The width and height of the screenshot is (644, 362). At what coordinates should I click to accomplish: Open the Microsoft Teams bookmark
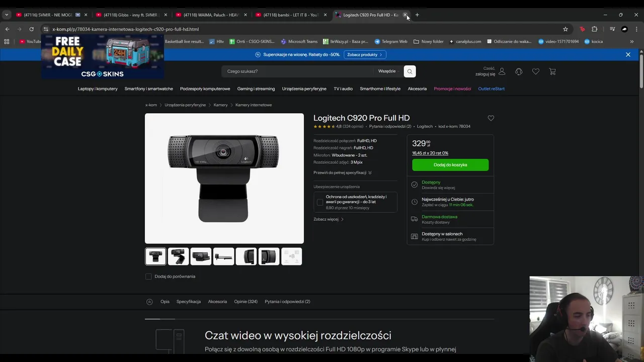pyautogui.click(x=299, y=42)
